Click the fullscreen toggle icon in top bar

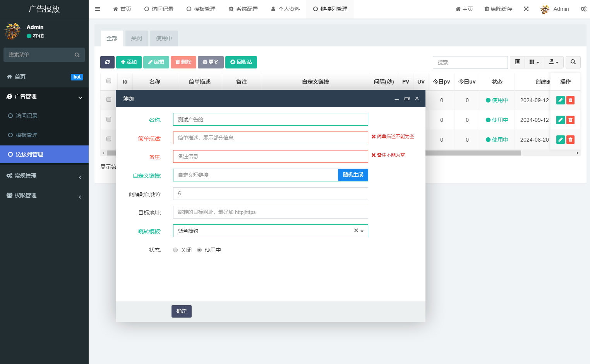526,9
